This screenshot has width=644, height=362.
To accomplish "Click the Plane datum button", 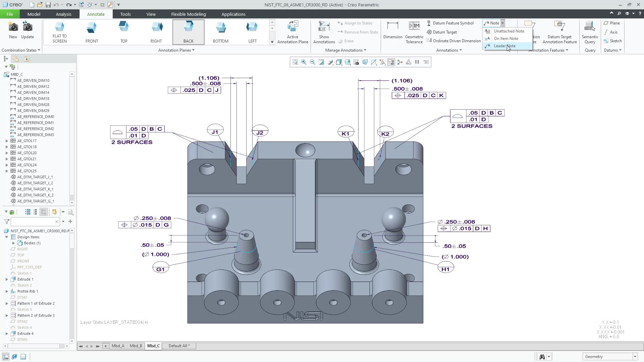I will [612, 23].
